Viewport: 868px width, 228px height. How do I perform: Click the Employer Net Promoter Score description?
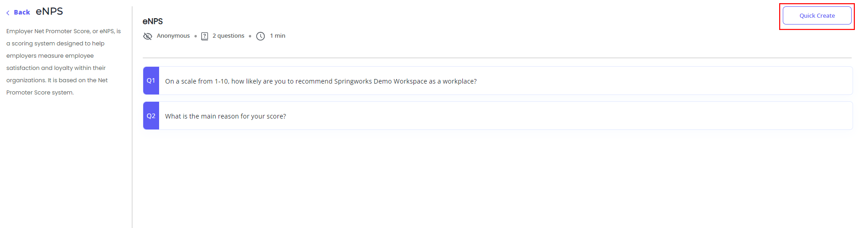coord(63,62)
